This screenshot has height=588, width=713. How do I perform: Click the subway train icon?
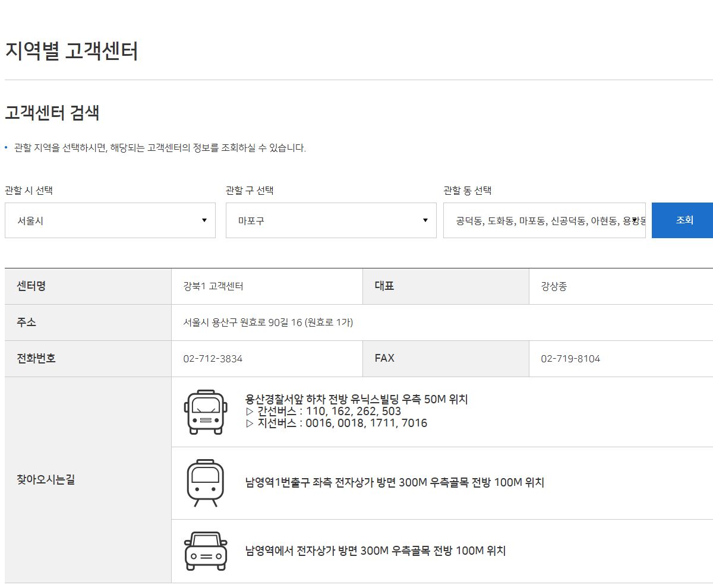coord(205,483)
